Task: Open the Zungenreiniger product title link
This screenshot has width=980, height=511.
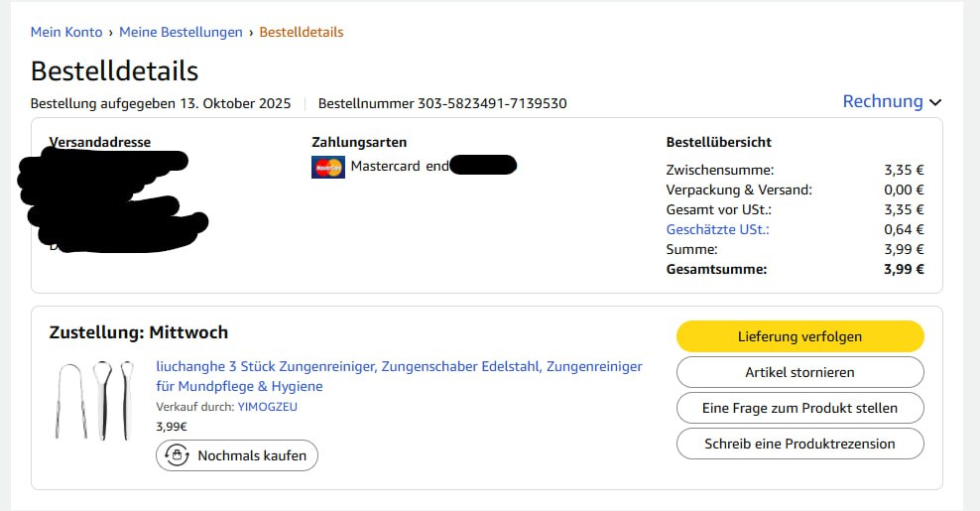Action: click(400, 376)
